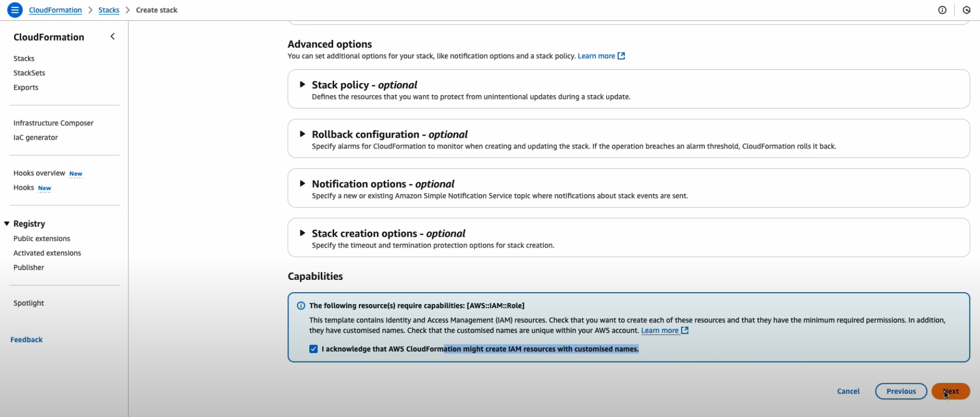Open StackSets in the sidebar
Screen dimensions: 980x417
coord(29,73)
